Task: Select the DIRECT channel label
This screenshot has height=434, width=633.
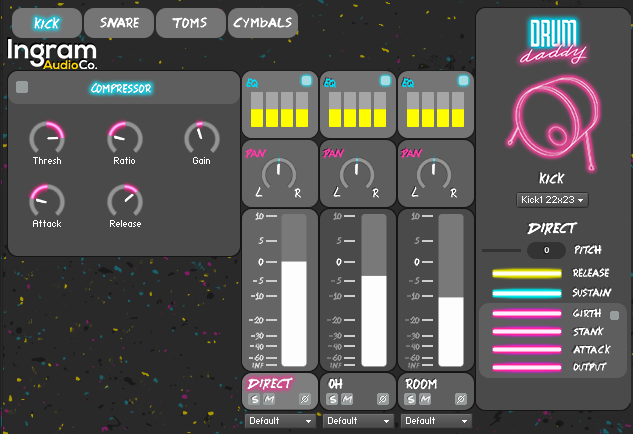Action: click(x=270, y=384)
